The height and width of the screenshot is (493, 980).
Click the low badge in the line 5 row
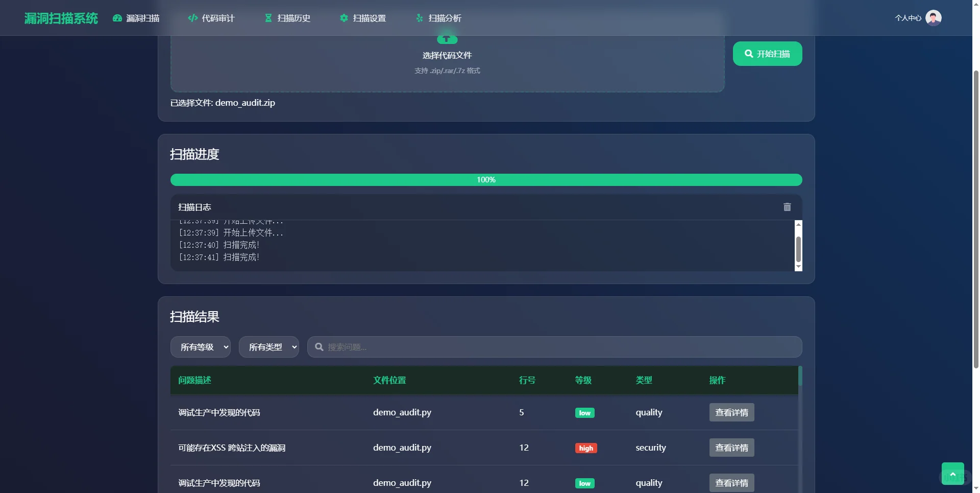click(584, 413)
